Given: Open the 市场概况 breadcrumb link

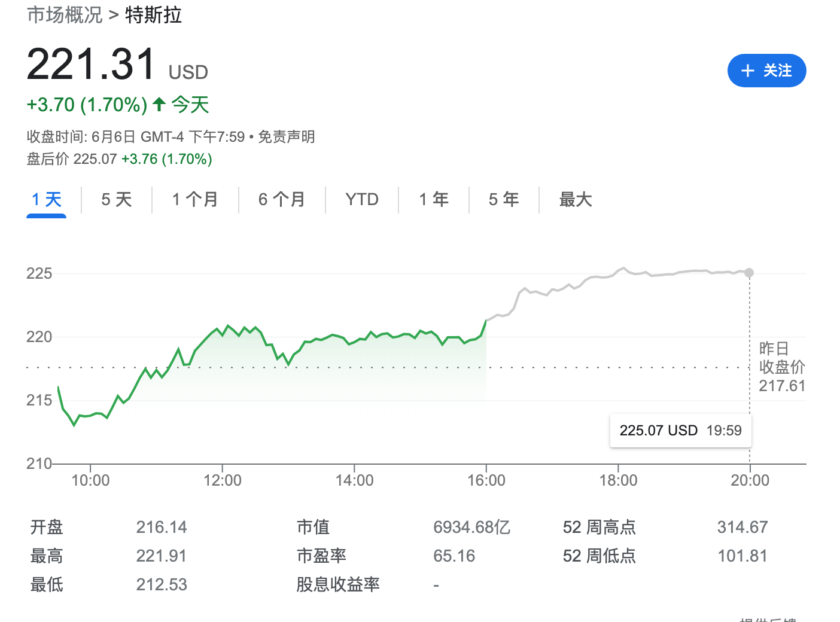Looking at the screenshot, I should click(65, 14).
